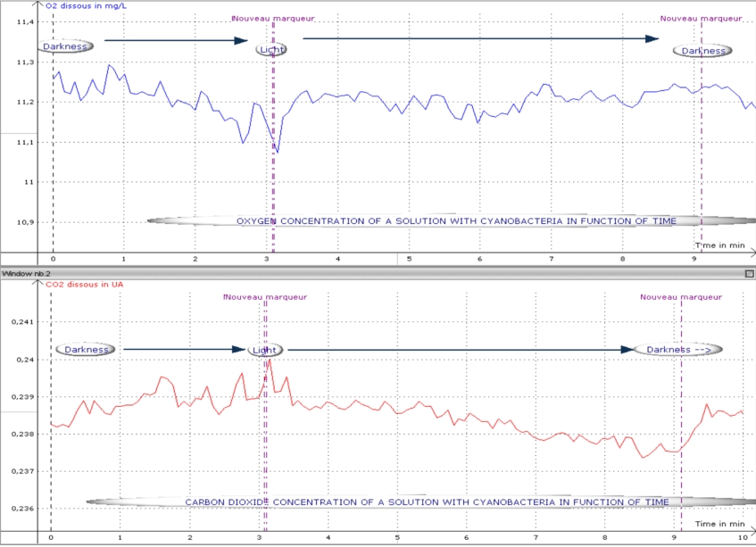Click short arrow before Light on CO2 chart
This screenshot has height=547, width=756.
(184, 349)
